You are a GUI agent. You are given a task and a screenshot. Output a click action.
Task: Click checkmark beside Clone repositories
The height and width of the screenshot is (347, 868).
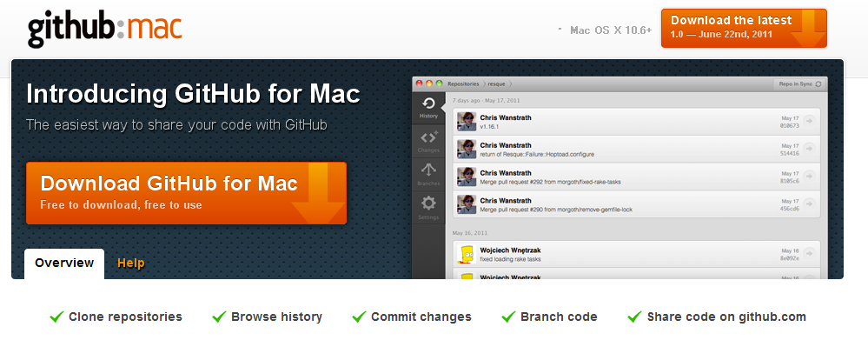pyautogui.click(x=56, y=317)
